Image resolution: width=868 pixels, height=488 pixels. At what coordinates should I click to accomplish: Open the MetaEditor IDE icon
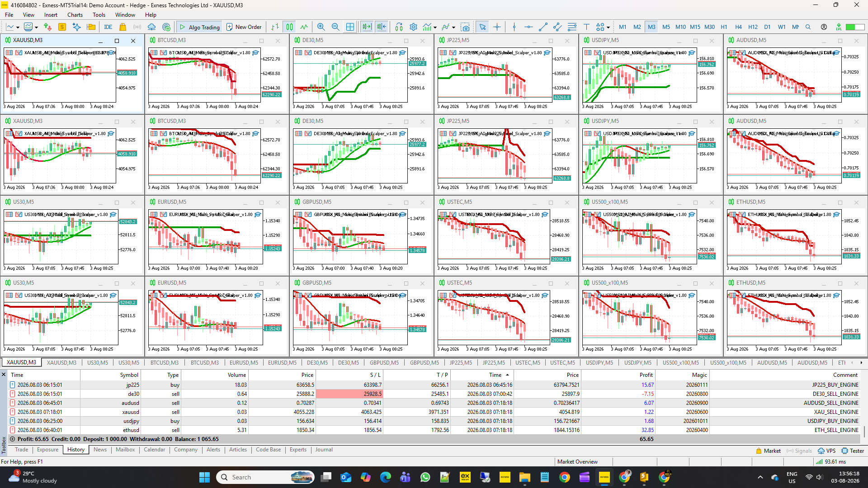click(x=108, y=27)
